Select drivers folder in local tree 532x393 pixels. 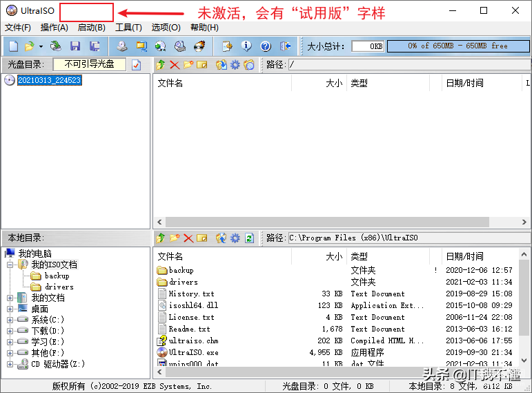pyautogui.click(x=59, y=287)
